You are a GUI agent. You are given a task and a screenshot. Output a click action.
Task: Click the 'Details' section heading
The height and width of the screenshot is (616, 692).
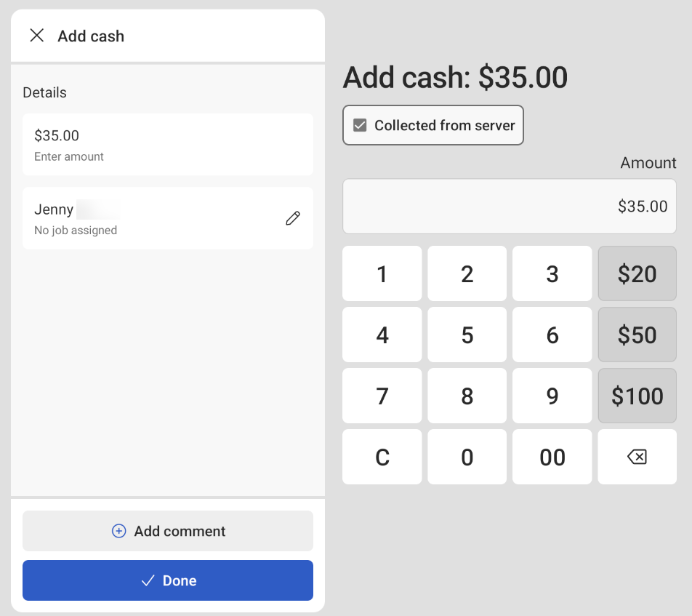tap(44, 92)
